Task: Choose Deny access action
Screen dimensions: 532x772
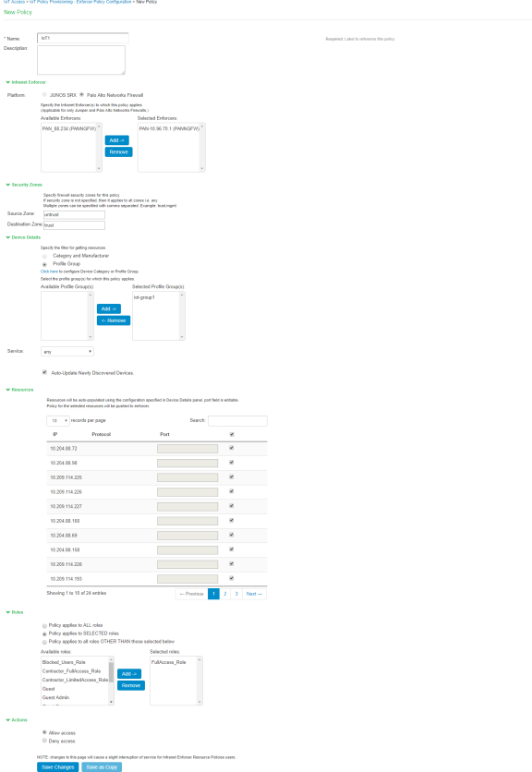Action: click(44, 741)
